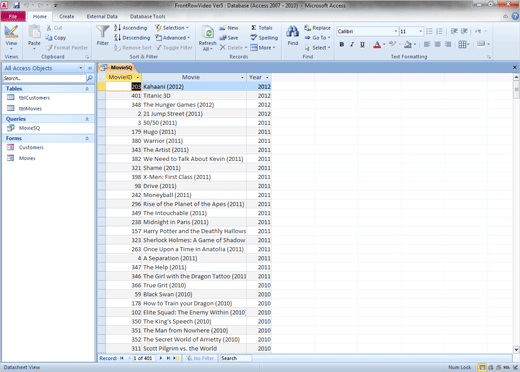Screen dimensions: 520x372
Task: Collapse the Forms group
Action: 87,138
